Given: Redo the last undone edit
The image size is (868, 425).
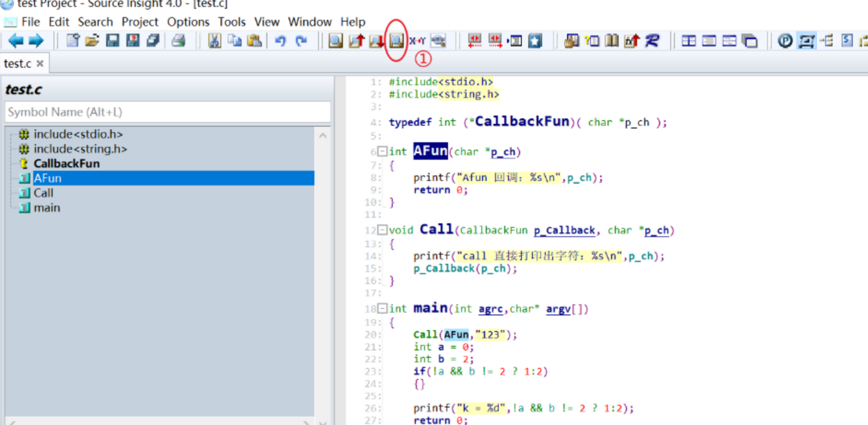Looking at the screenshot, I should pos(301,41).
